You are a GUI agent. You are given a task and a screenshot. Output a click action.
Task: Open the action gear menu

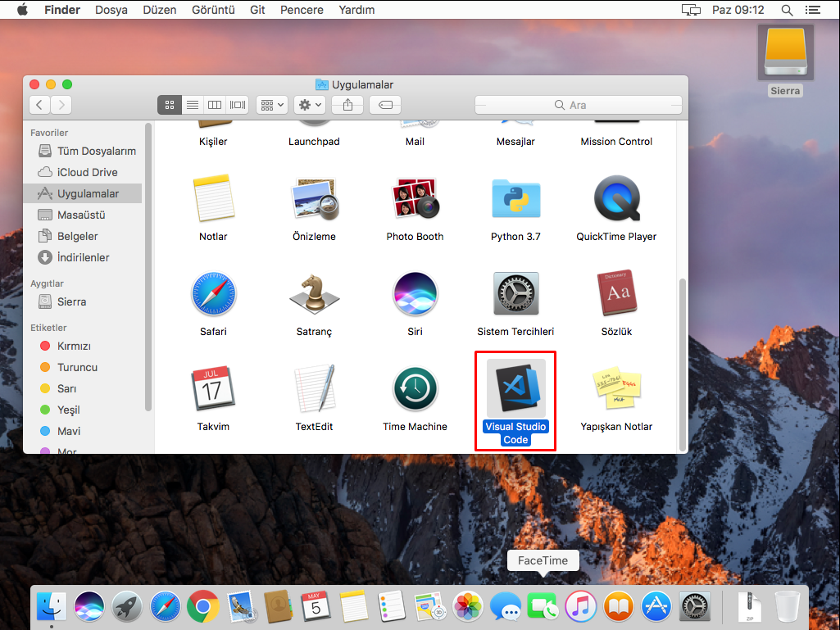309,104
